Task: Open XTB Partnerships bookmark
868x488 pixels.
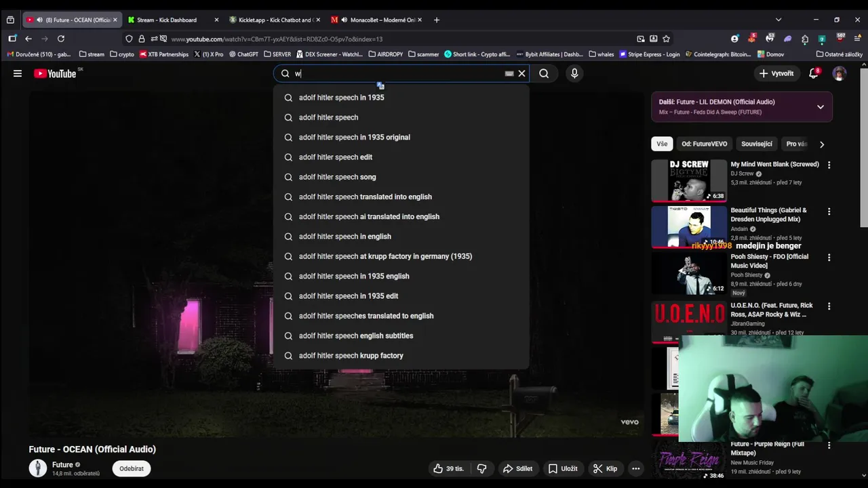Action: (x=164, y=54)
